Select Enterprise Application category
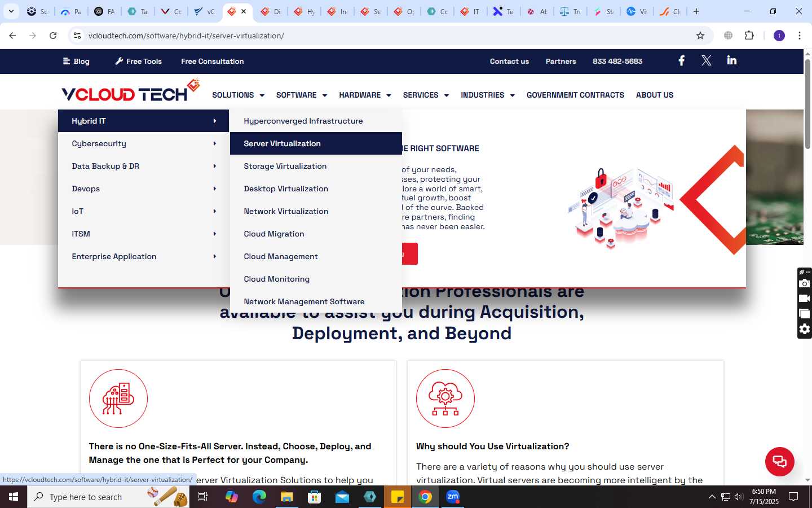 coord(143,256)
